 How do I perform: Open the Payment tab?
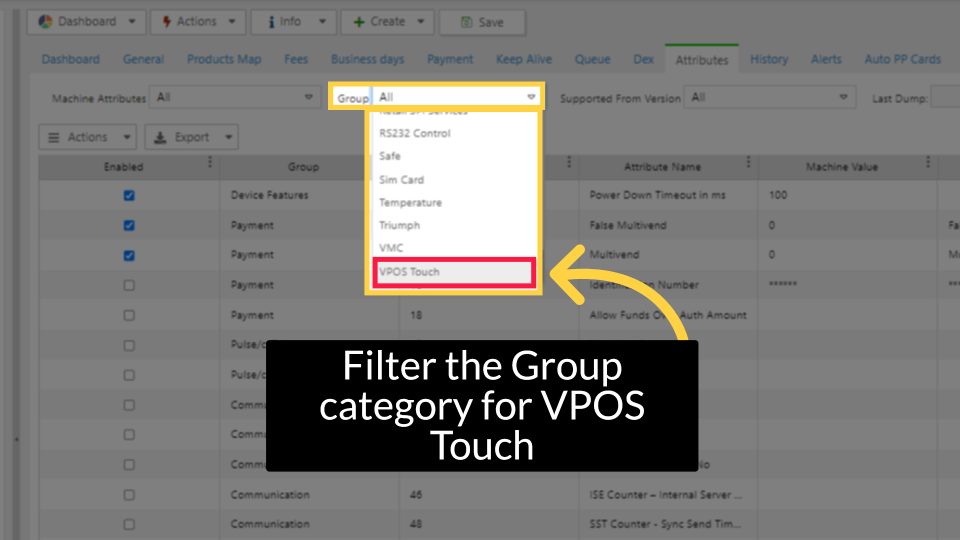(x=450, y=59)
